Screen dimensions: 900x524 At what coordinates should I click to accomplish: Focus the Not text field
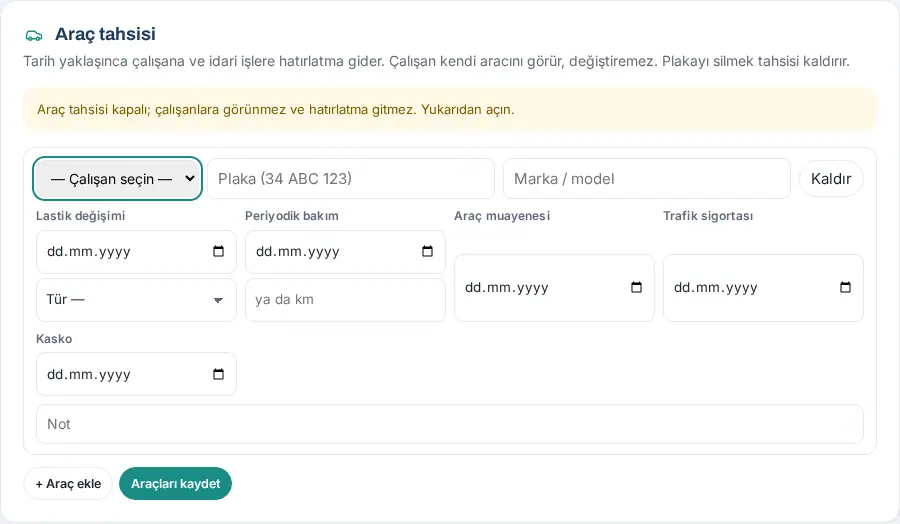[x=449, y=424]
